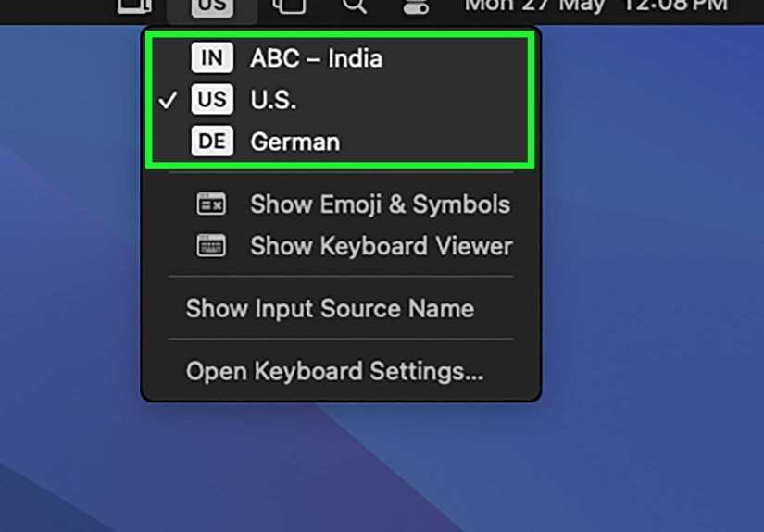Click the US badge icon in the list
The height and width of the screenshot is (532, 764).
[212, 99]
